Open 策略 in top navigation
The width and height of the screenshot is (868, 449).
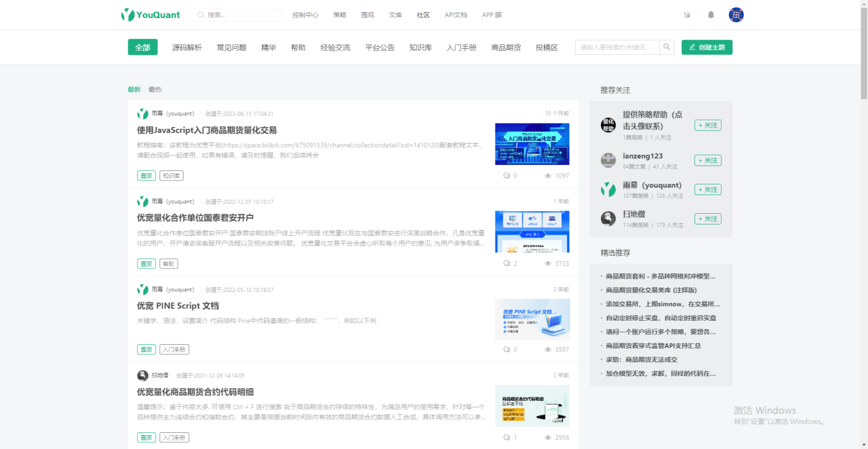pyautogui.click(x=340, y=15)
